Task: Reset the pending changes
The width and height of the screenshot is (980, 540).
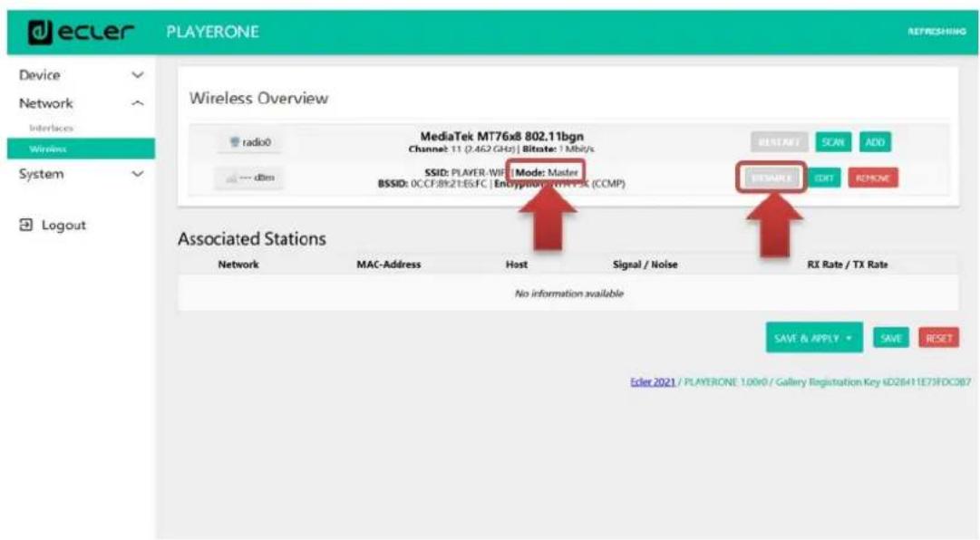Action: (938, 338)
